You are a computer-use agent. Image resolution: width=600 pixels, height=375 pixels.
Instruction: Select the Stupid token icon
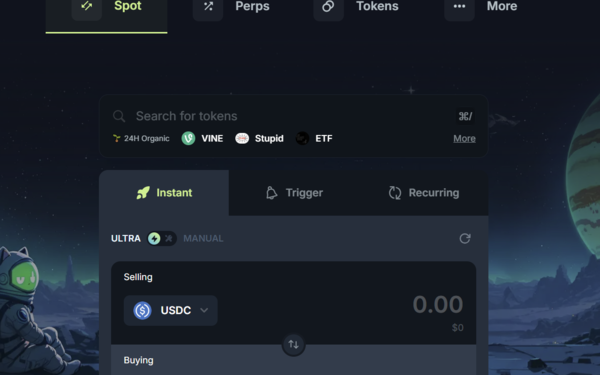click(x=242, y=138)
